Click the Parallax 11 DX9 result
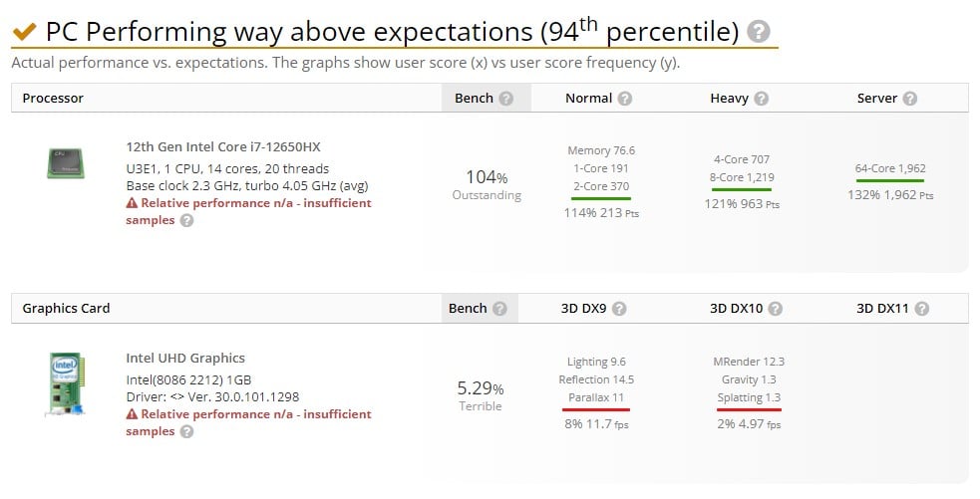980x499 pixels. (595, 397)
